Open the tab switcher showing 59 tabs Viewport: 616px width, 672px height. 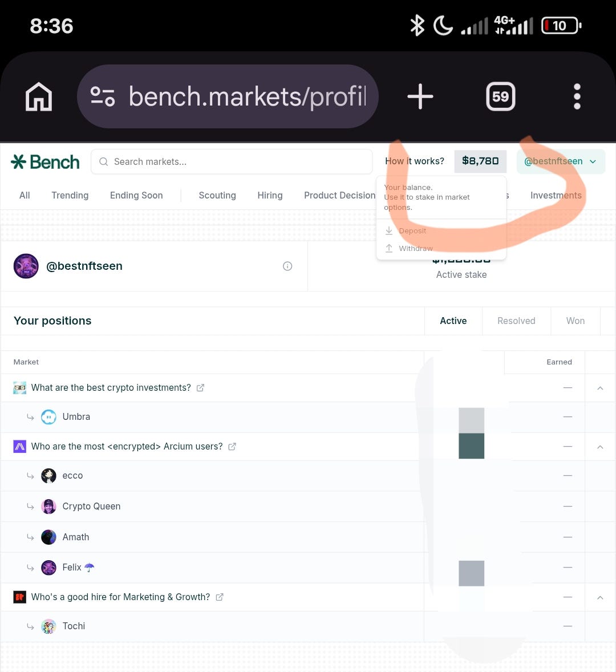(x=500, y=96)
